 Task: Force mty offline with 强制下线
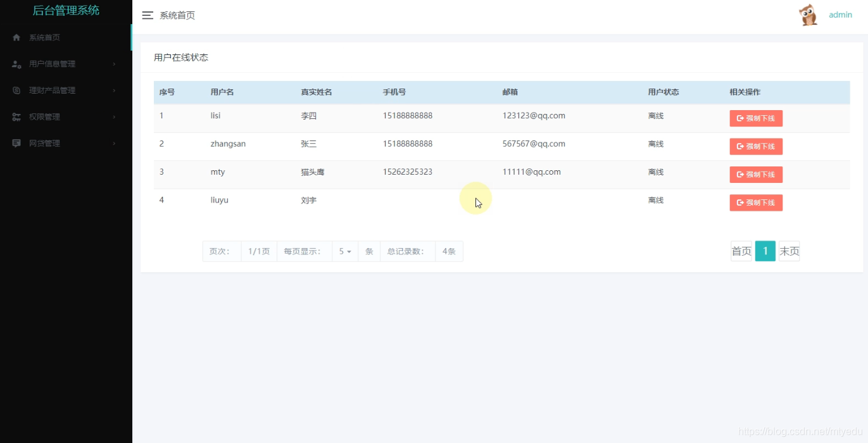point(756,174)
